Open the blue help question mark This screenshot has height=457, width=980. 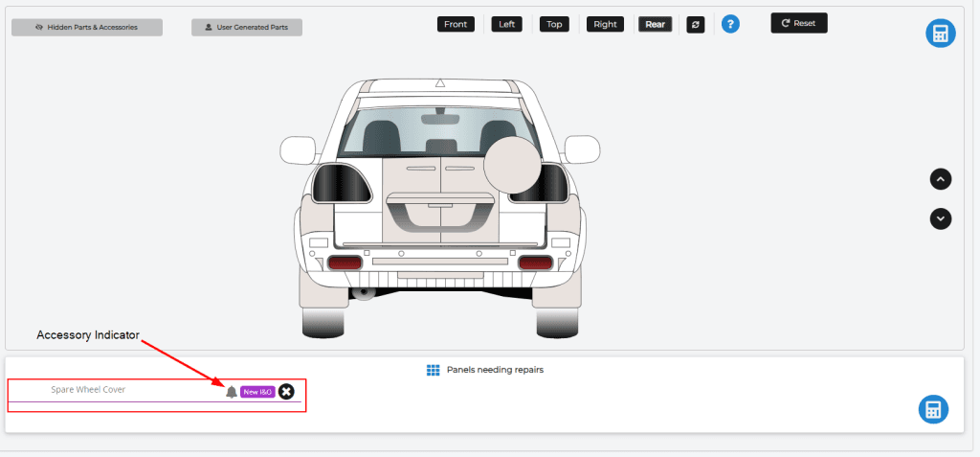730,24
